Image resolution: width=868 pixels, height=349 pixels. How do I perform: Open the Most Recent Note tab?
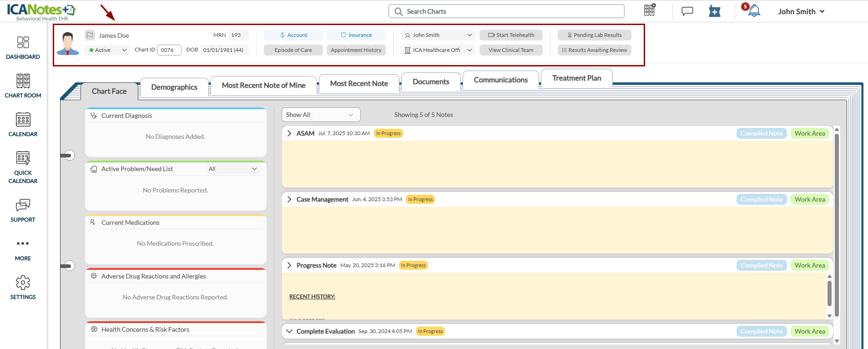pos(359,83)
